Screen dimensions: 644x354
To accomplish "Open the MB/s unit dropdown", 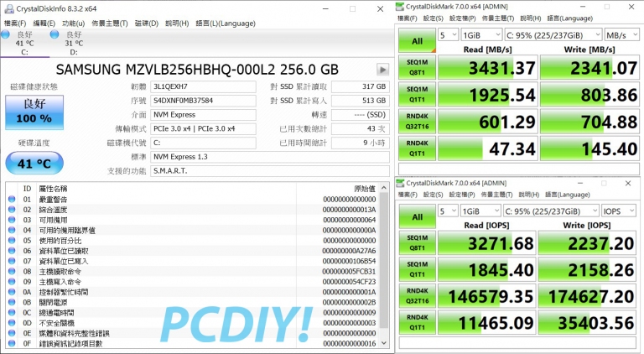I will [x=621, y=35].
